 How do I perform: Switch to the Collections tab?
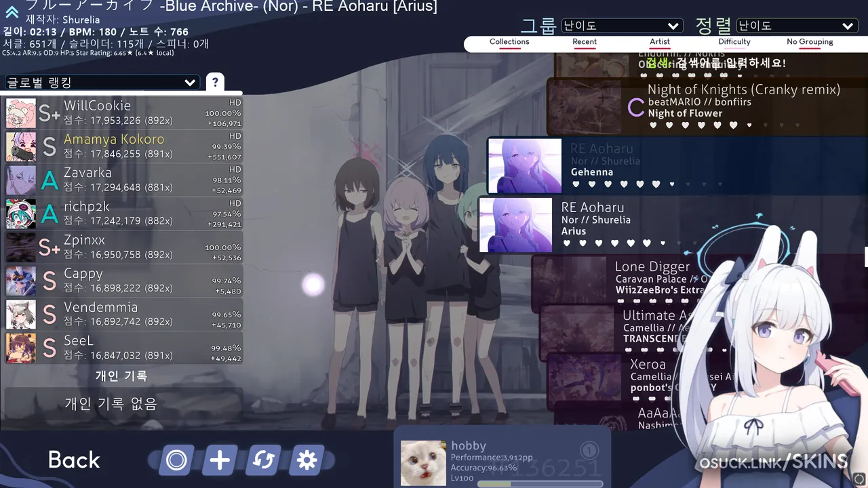[509, 43]
